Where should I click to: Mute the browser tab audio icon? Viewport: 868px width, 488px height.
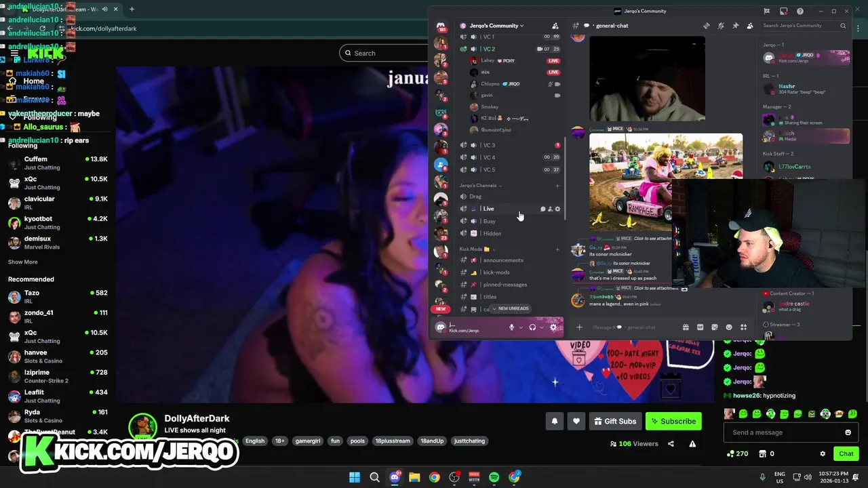tap(104, 9)
